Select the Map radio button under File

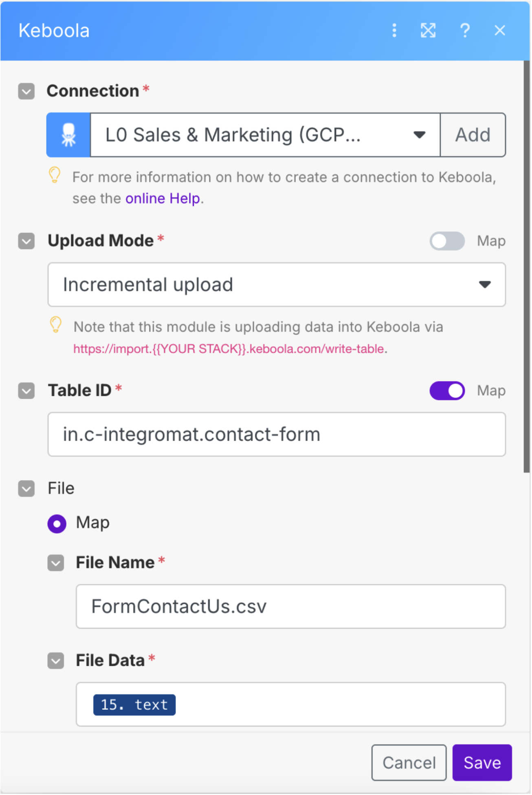coord(57,523)
